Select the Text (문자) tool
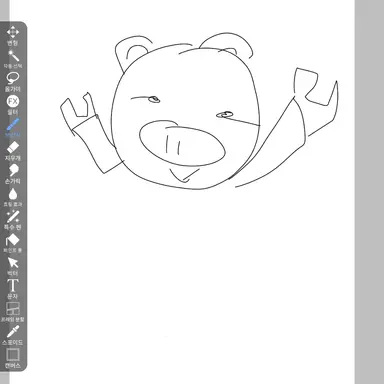 (x=13, y=289)
